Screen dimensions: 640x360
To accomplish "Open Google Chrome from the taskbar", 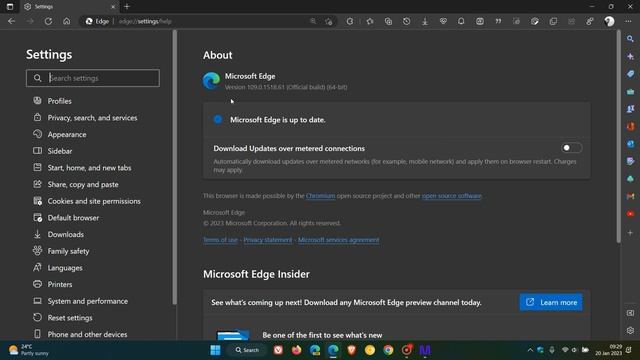I will (x=388, y=350).
